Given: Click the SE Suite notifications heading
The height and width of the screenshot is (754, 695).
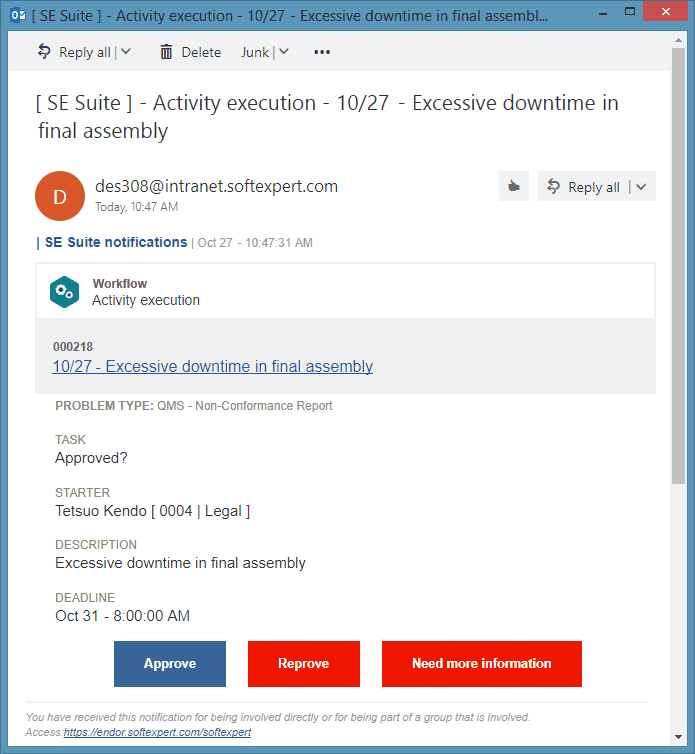Looking at the screenshot, I should click(x=116, y=242).
